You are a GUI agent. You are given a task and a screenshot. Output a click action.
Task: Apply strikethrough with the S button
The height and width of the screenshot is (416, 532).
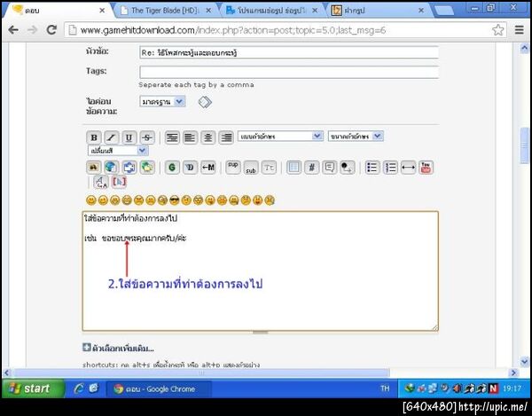[x=147, y=137]
